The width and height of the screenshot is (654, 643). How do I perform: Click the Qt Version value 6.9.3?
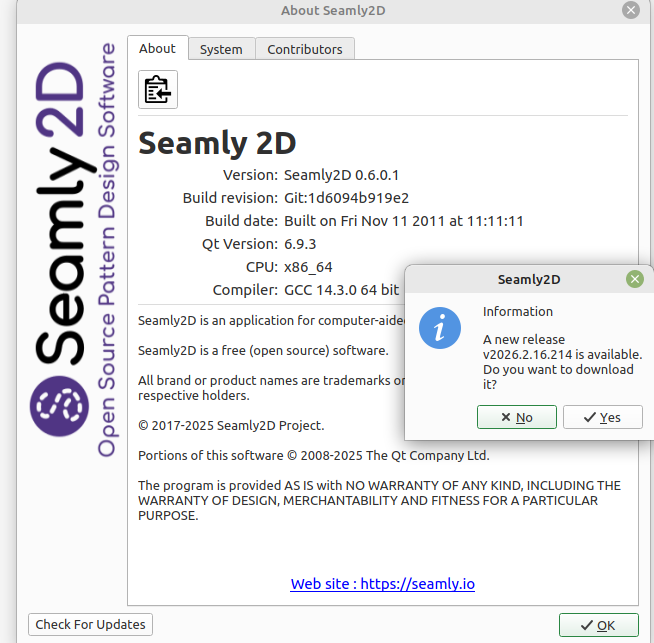(300, 244)
